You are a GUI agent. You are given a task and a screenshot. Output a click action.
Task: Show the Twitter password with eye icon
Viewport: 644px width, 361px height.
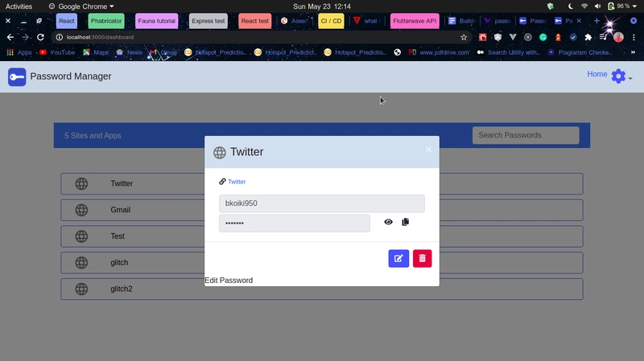click(x=388, y=222)
